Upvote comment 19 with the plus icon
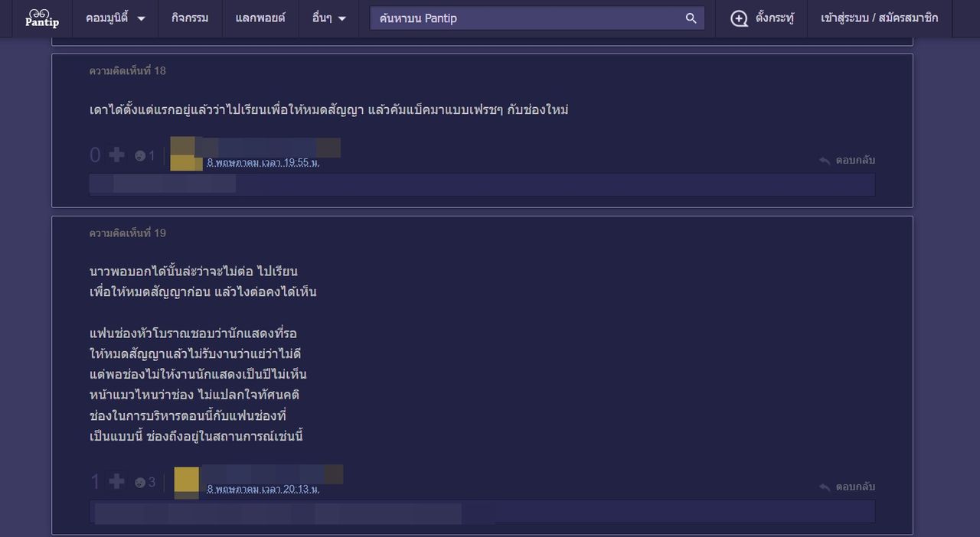Viewport: 980px width, 537px height. (116, 482)
